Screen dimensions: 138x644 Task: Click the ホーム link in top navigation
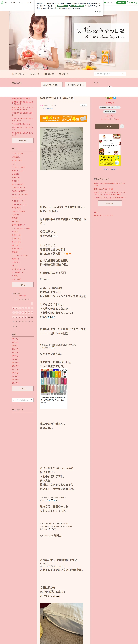click(x=15, y=2)
